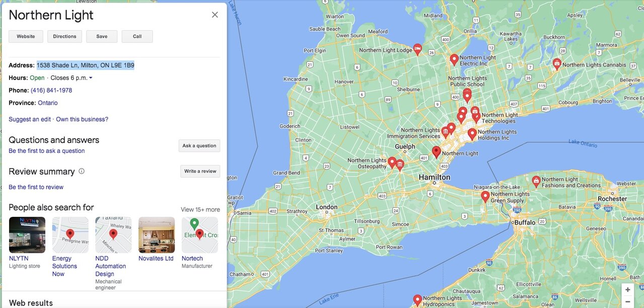Click the Write a review button
Screen dimensions: 644x308
point(200,171)
